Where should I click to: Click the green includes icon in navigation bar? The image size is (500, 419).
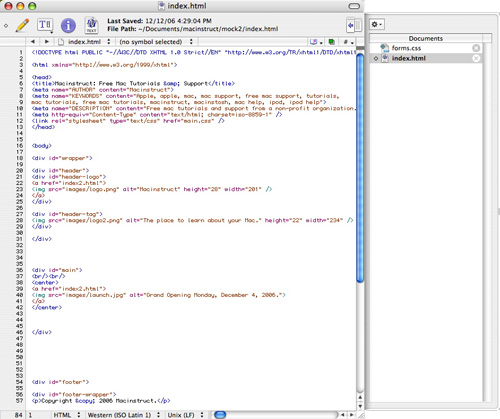332,42
